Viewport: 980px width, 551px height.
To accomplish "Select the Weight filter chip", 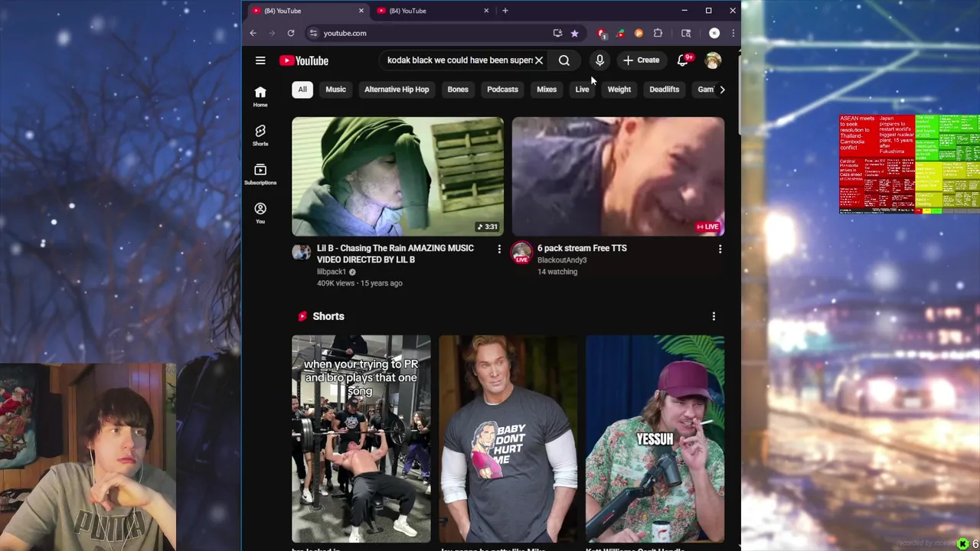I will [619, 90].
